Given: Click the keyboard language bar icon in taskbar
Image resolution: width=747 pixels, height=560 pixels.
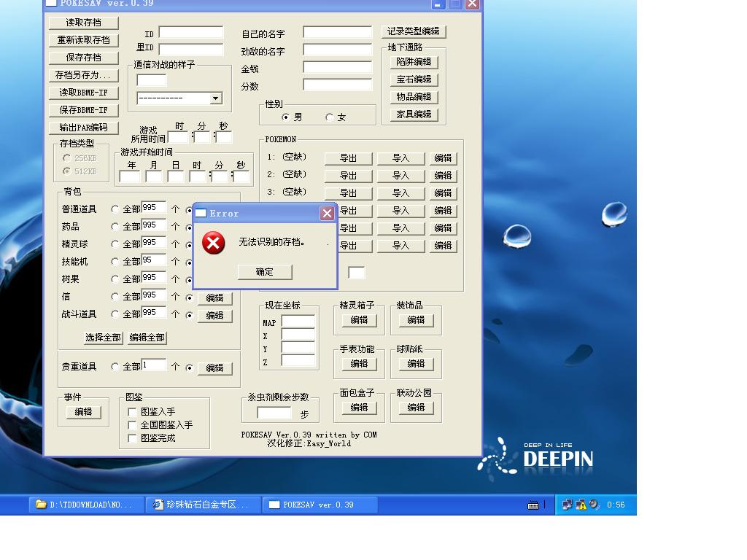Looking at the screenshot, I should pyautogui.click(x=533, y=505).
